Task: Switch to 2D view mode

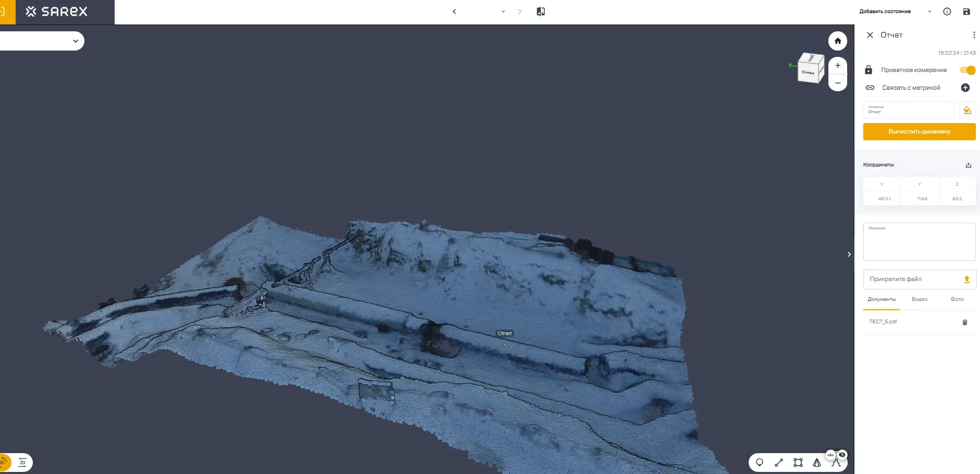Action: (22, 463)
